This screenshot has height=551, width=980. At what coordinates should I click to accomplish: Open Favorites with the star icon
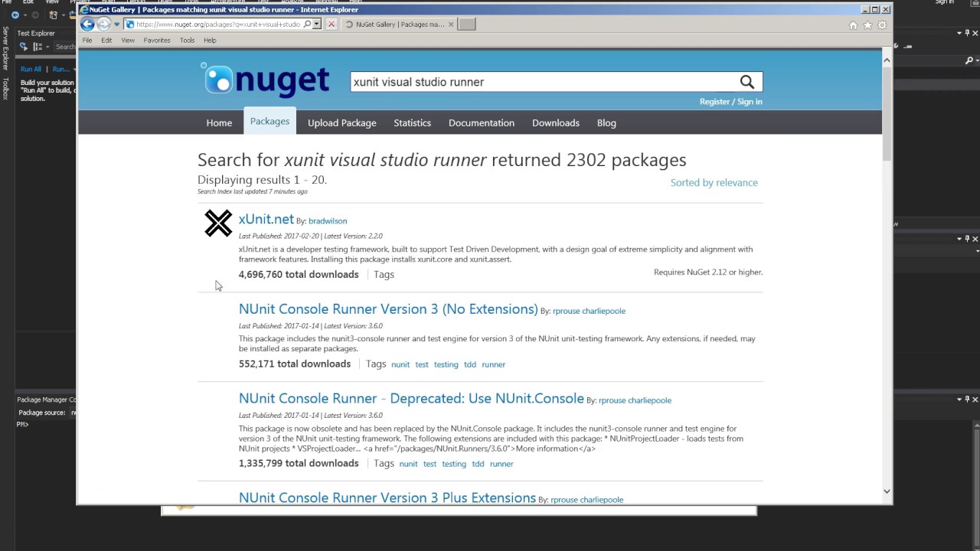click(x=867, y=25)
